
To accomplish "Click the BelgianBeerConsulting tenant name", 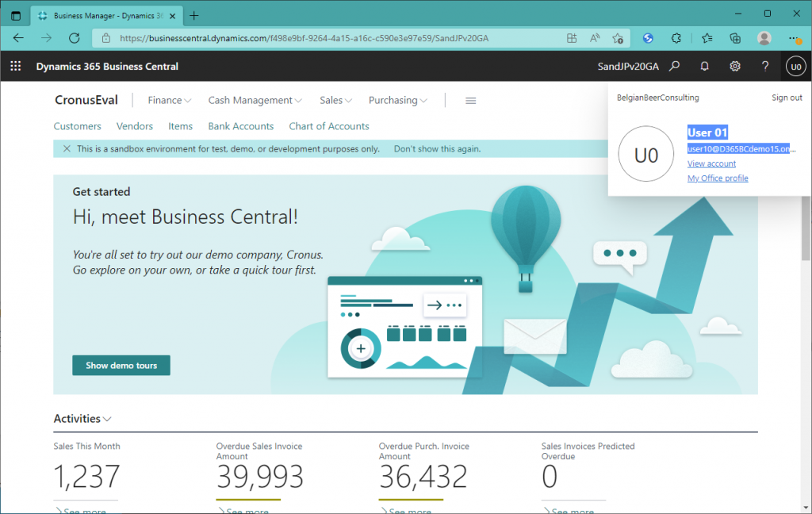I will (657, 98).
